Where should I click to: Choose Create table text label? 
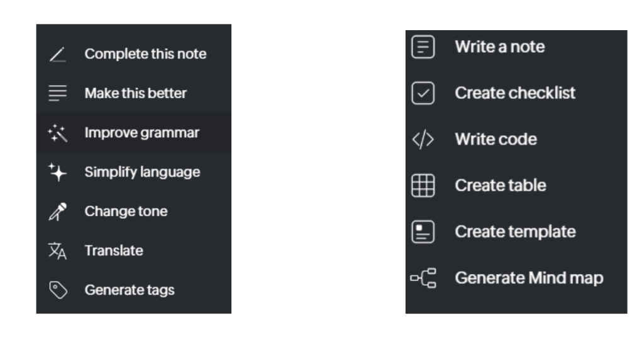[501, 185]
